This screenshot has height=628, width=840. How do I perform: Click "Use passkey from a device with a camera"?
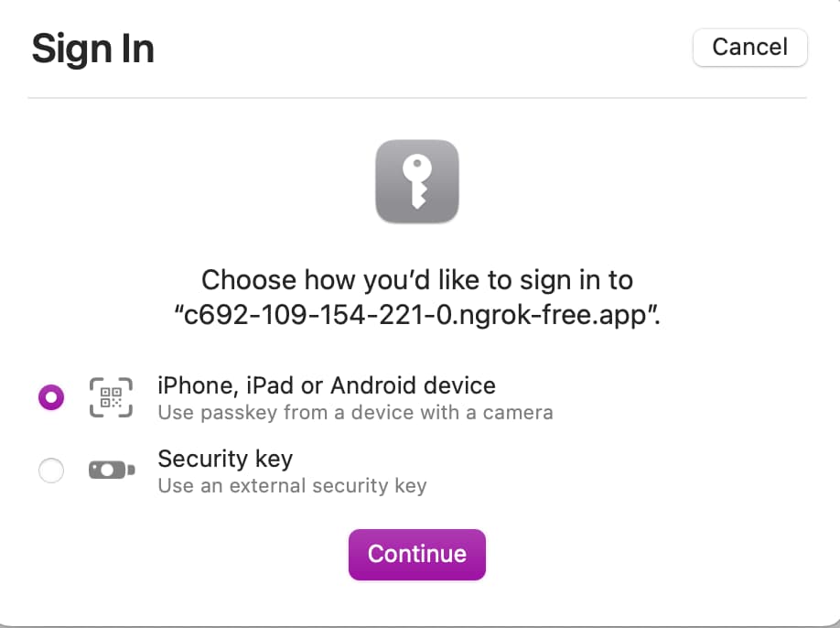click(x=355, y=412)
